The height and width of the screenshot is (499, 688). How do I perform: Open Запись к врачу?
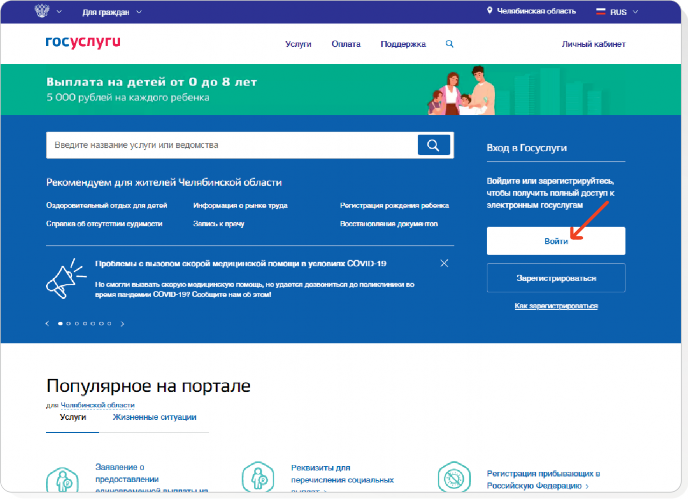coord(219,224)
